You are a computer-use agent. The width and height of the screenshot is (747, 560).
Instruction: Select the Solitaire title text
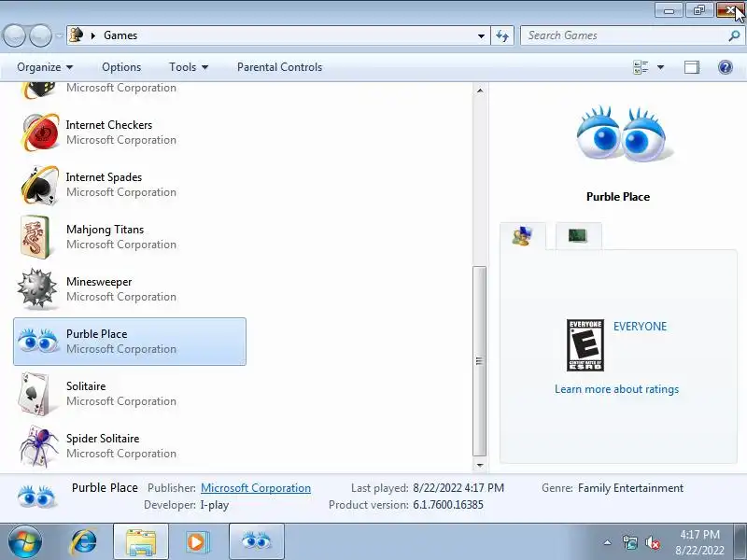coord(86,386)
